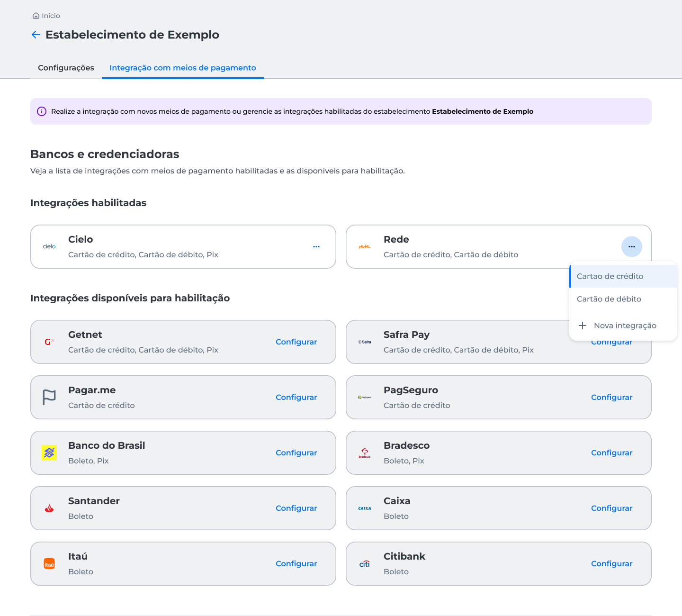Click the Santander flame logo
The image size is (682, 616).
[49, 508]
